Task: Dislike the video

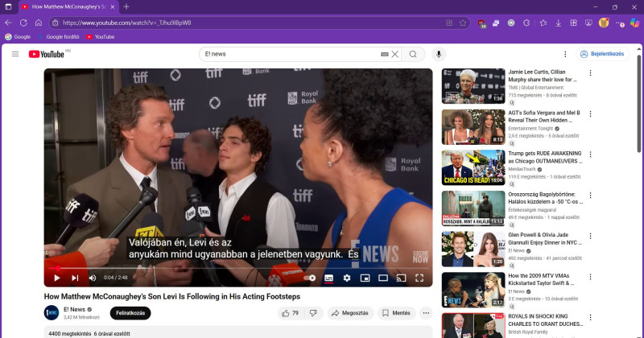Action: [313, 313]
